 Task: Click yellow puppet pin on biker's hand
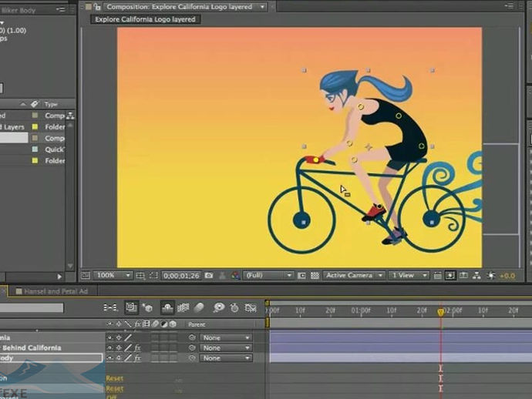315,159
